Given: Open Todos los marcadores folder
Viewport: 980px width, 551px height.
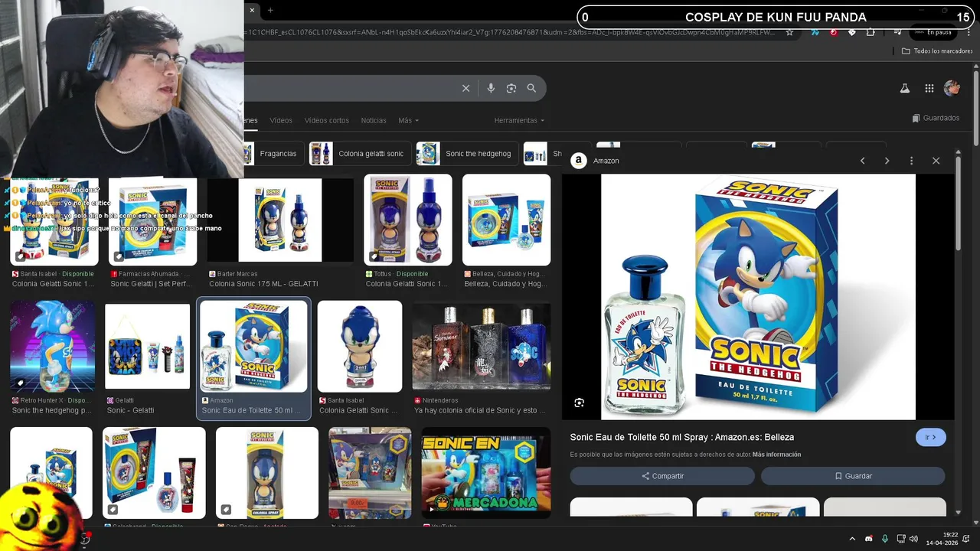Looking at the screenshot, I should pos(937,51).
